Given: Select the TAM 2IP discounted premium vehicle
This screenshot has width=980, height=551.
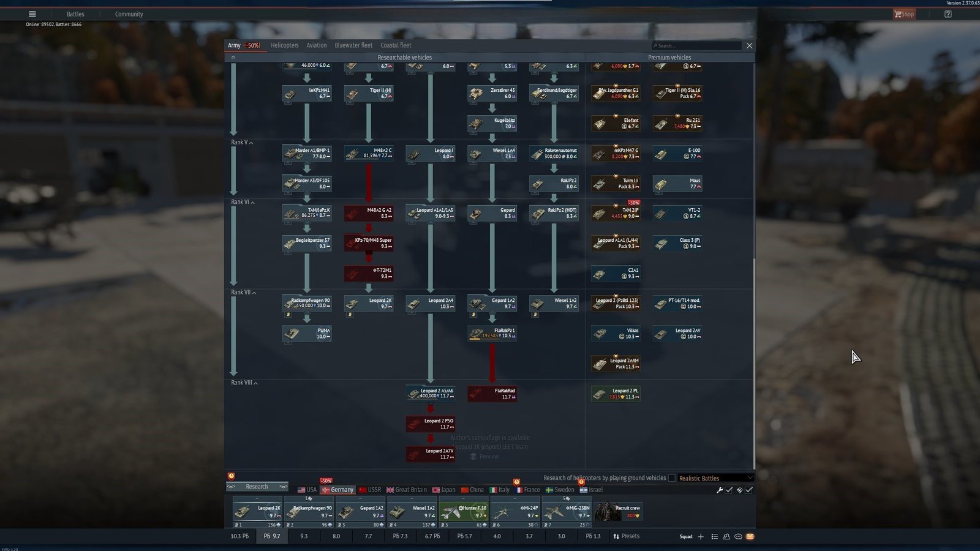Looking at the screenshot, I should coord(616,212).
